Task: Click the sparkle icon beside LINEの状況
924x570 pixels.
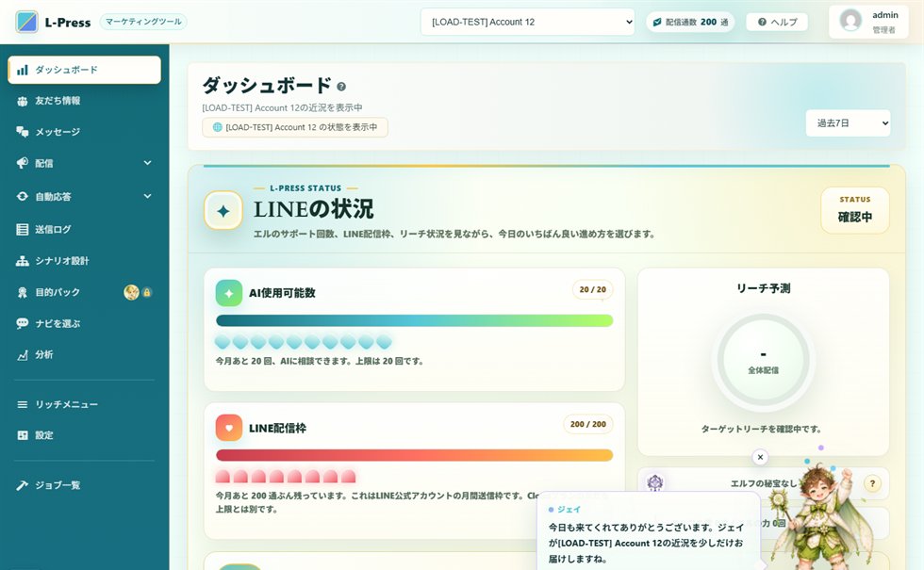Action: click(x=223, y=211)
